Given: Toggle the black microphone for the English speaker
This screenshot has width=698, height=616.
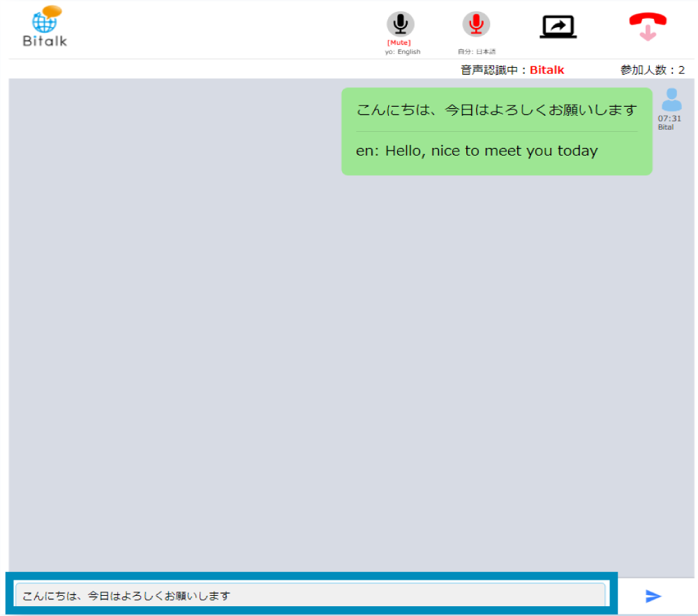Looking at the screenshot, I should pyautogui.click(x=401, y=24).
